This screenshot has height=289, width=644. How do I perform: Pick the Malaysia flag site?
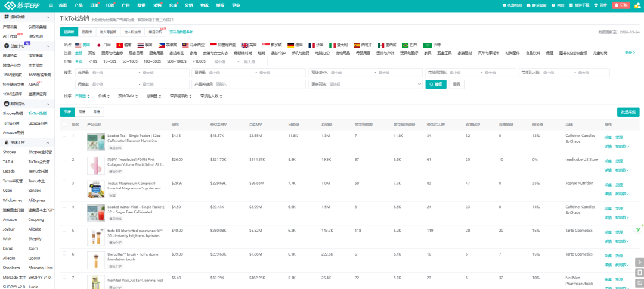(x=185, y=45)
